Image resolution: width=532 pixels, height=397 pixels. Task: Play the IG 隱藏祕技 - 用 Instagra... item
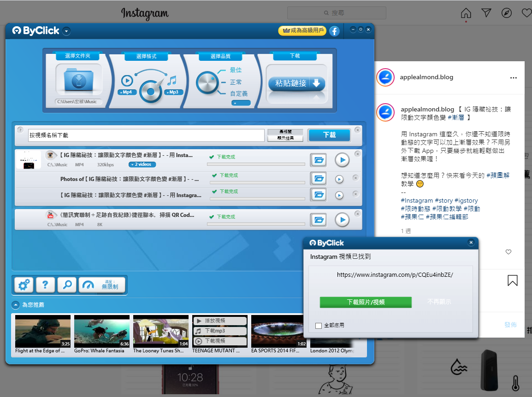click(x=339, y=195)
